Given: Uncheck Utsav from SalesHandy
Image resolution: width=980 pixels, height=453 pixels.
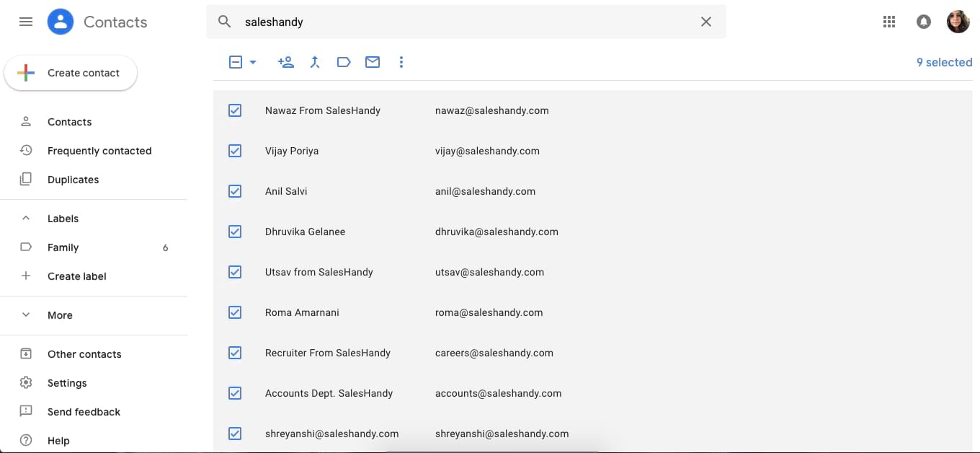Looking at the screenshot, I should pyautogui.click(x=235, y=272).
